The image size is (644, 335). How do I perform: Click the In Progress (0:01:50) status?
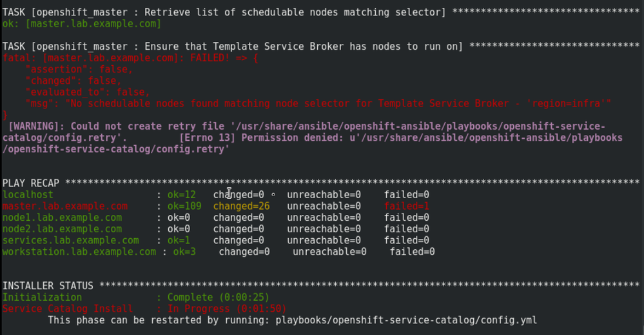click(226, 309)
